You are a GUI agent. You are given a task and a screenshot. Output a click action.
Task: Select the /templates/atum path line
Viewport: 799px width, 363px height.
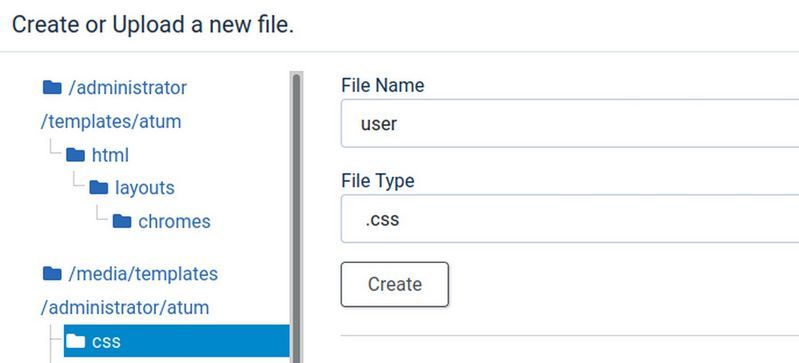point(111,122)
